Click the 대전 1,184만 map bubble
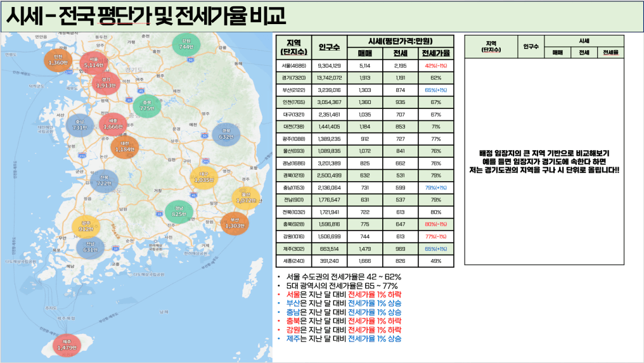 pyautogui.click(x=124, y=147)
